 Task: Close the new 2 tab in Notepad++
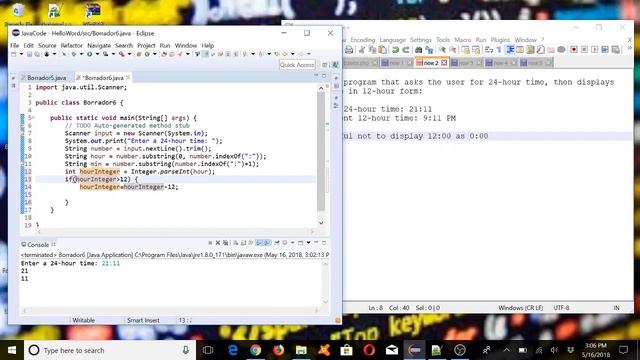[x=444, y=63]
